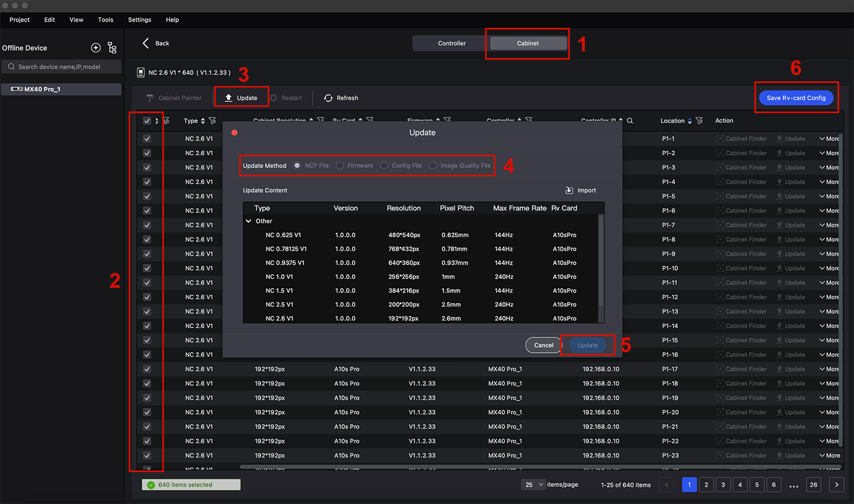Image resolution: width=854 pixels, height=504 pixels.
Task: Switch to the Controller tab
Action: tap(451, 43)
